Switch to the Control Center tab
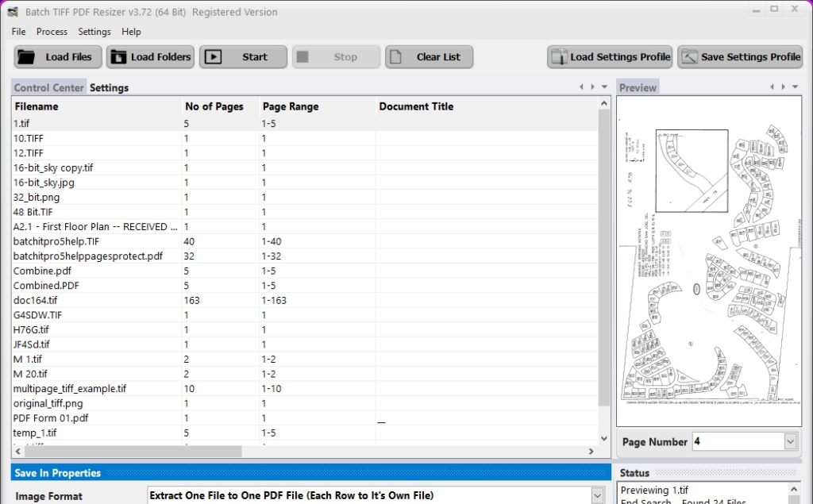The width and height of the screenshot is (813, 504). point(49,88)
